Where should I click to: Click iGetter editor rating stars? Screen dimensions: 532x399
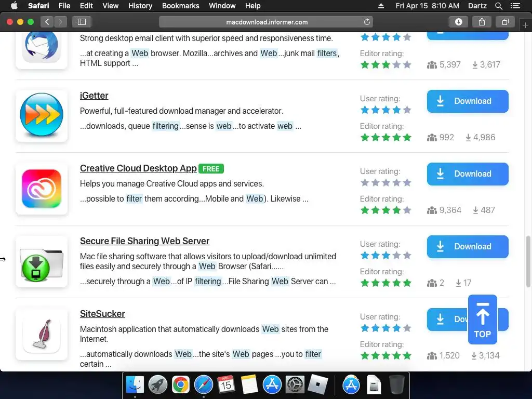386,137
